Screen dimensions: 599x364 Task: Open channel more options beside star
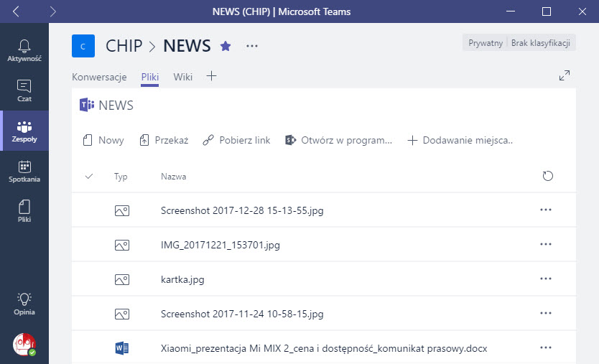(252, 46)
